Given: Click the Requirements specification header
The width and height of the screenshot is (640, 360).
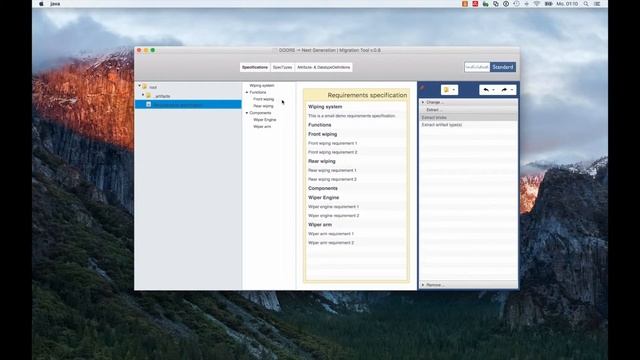Looking at the screenshot, I should [x=356, y=95].
